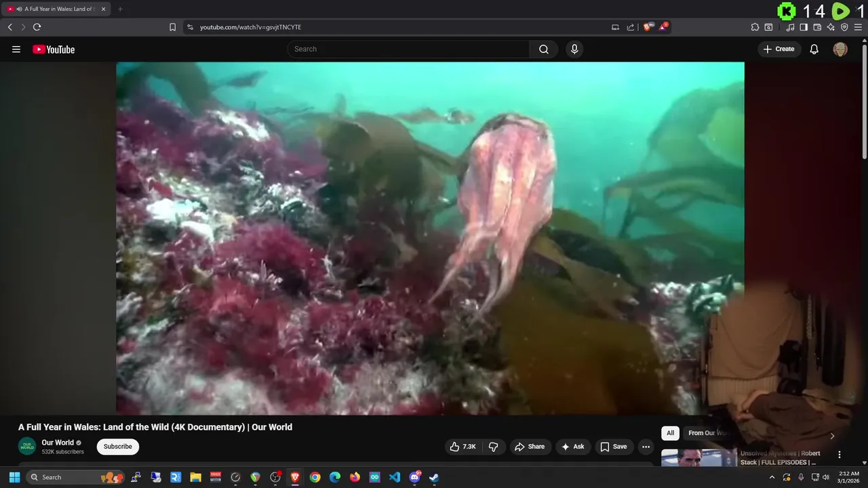Image resolution: width=868 pixels, height=488 pixels.
Task: Open YouTube notifications bell
Action: pos(814,49)
